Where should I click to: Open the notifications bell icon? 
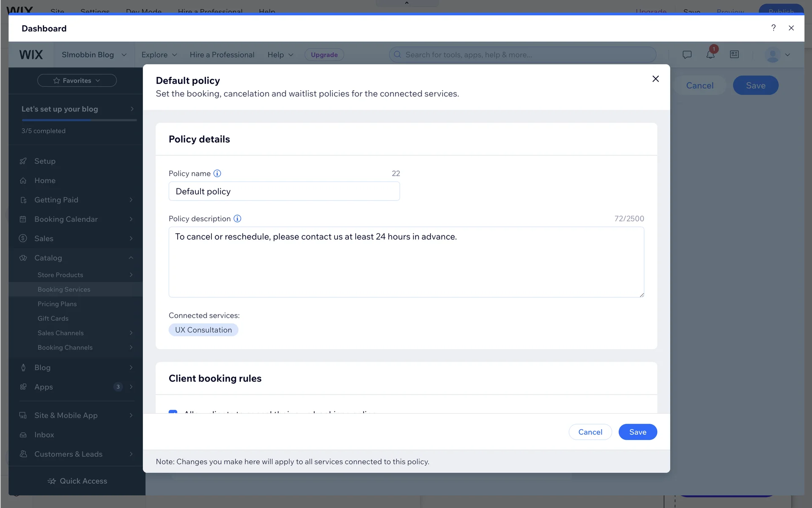(710, 55)
